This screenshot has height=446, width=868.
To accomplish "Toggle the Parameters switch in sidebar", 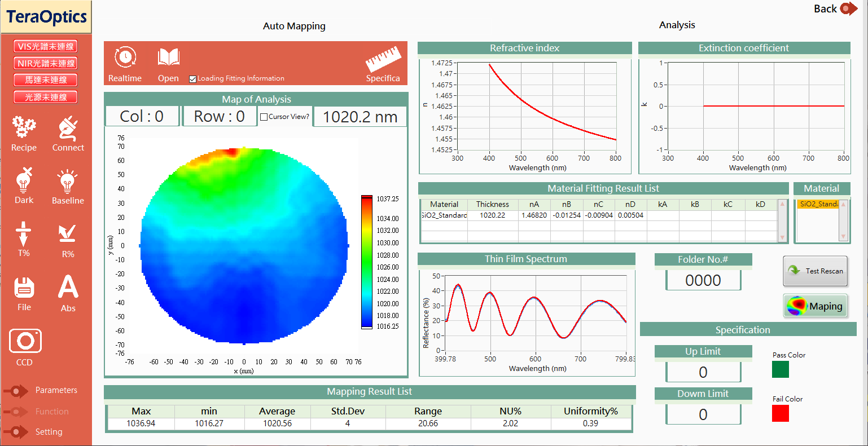I will 16,391.
